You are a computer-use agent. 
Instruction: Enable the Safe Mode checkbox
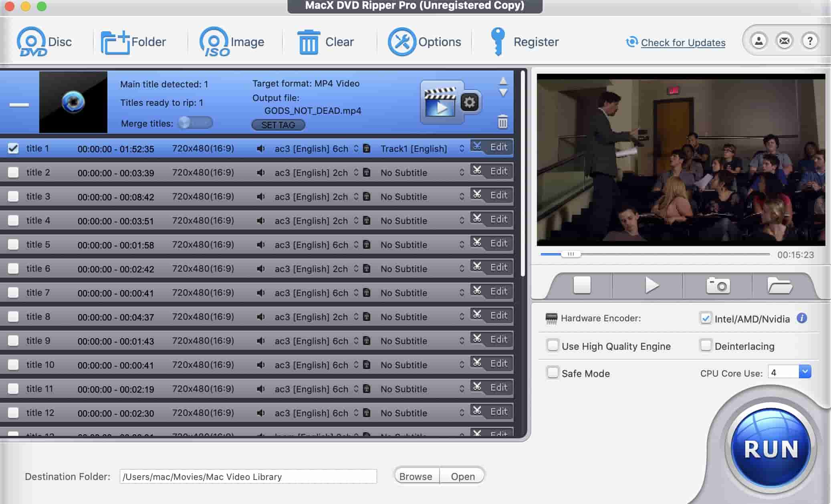pyautogui.click(x=553, y=373)
